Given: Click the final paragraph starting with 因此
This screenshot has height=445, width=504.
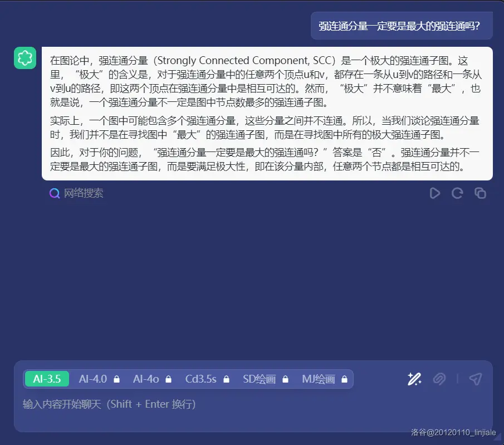Looking at the screenshot, I should tap(266, 159).
